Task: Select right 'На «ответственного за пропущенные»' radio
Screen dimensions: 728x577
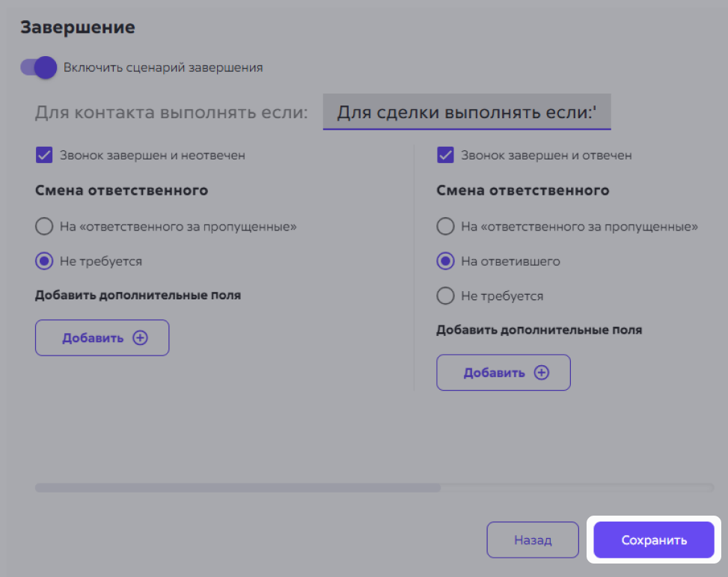Action: point(445,226)
